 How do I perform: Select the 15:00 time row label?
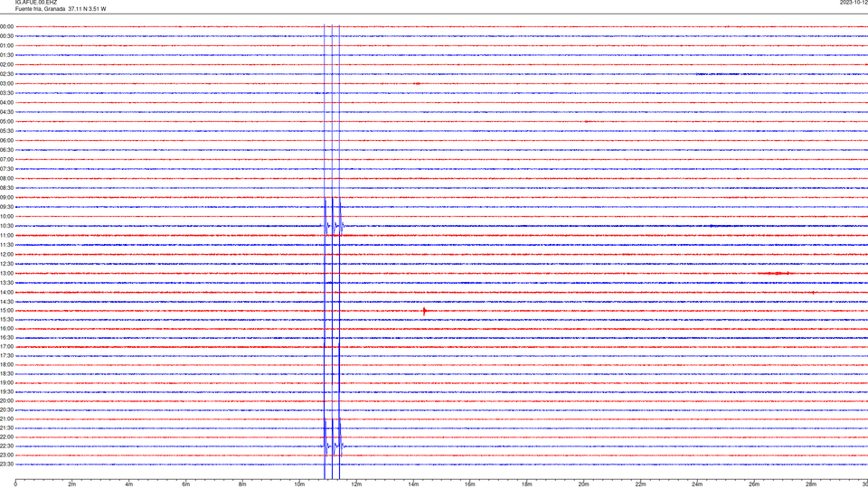pyautogui.click(x=6, y=310)
